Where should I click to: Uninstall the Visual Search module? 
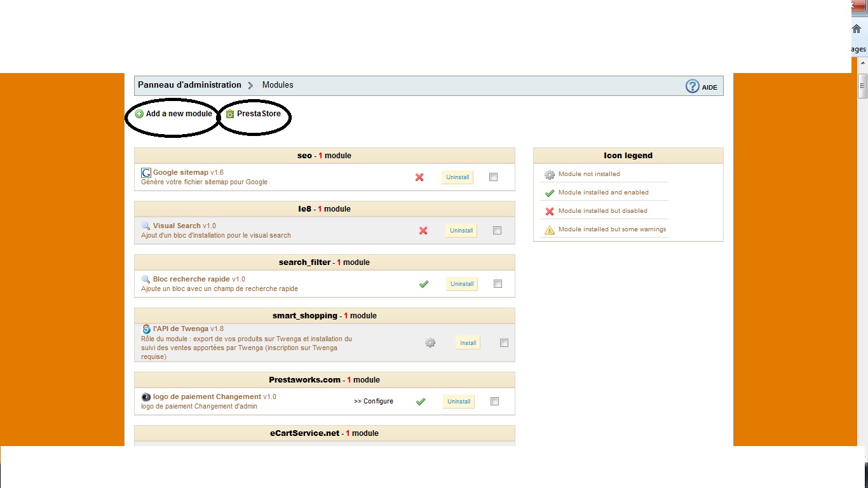[461, 231]
